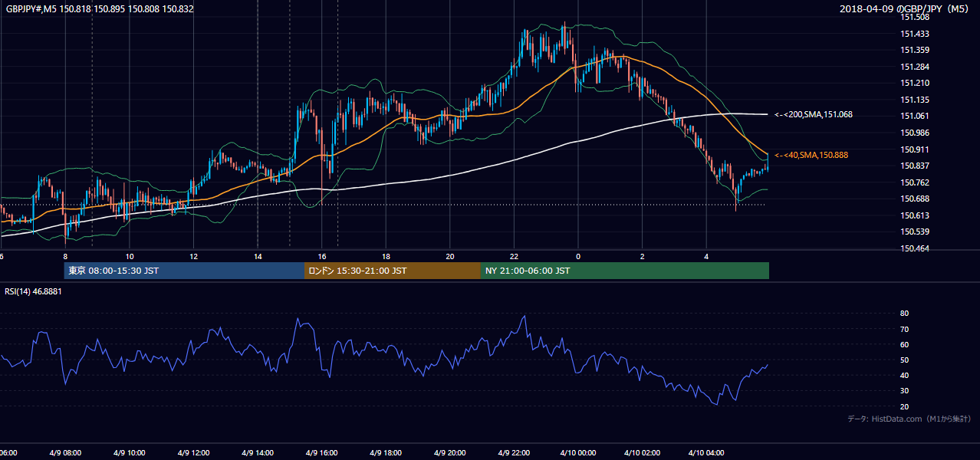Click the 150.762 price axis label
This screenshot has height=460, width=980.
[x=914, y=182]
